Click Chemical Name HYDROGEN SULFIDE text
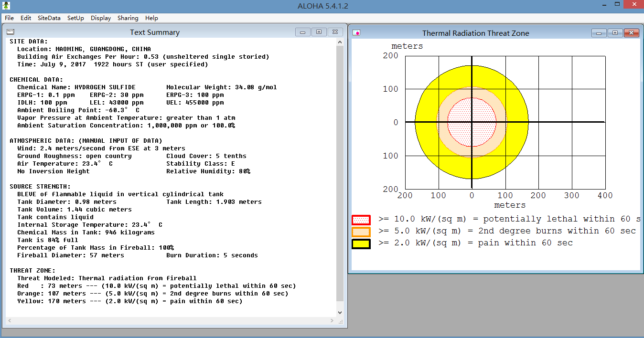The image size is (644, 338). tap(76, 87)
